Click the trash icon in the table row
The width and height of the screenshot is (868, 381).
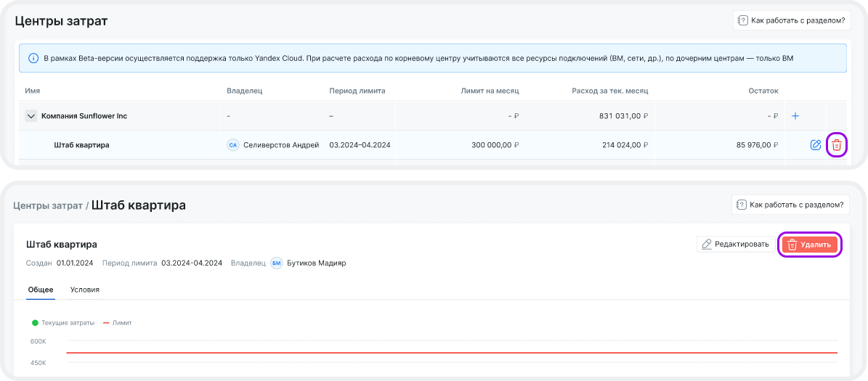tap(837, 145)
